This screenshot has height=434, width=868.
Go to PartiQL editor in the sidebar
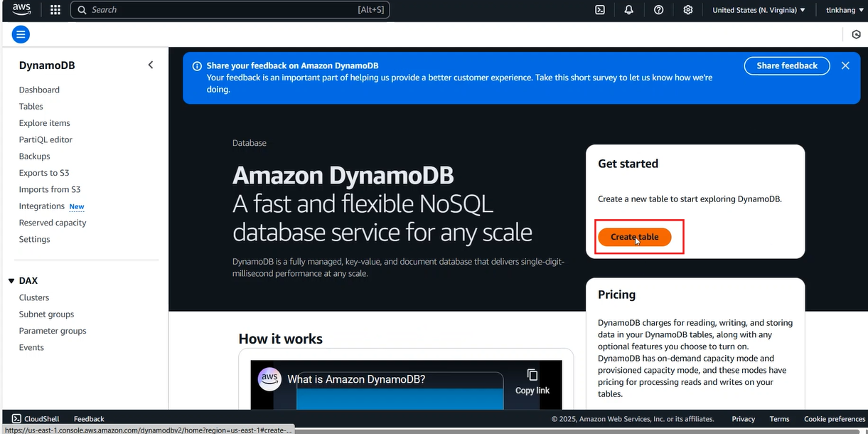tap(45, 139)
